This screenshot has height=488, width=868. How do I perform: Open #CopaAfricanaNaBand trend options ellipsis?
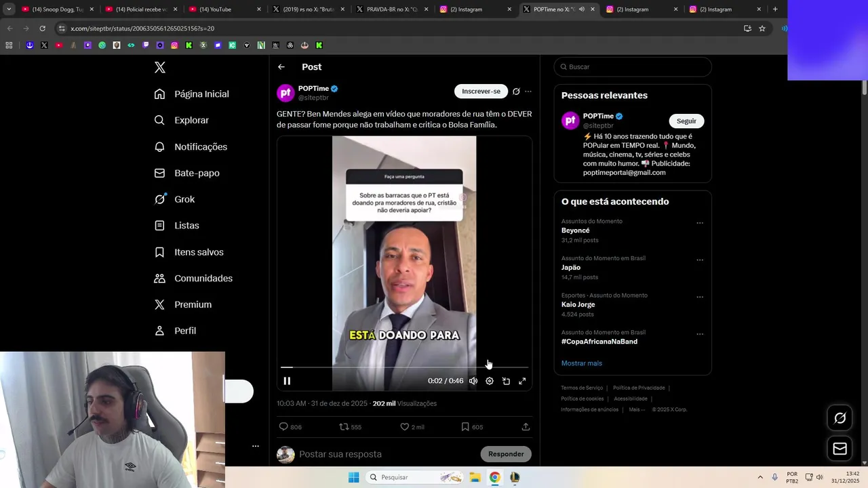[x=700, y=334]
